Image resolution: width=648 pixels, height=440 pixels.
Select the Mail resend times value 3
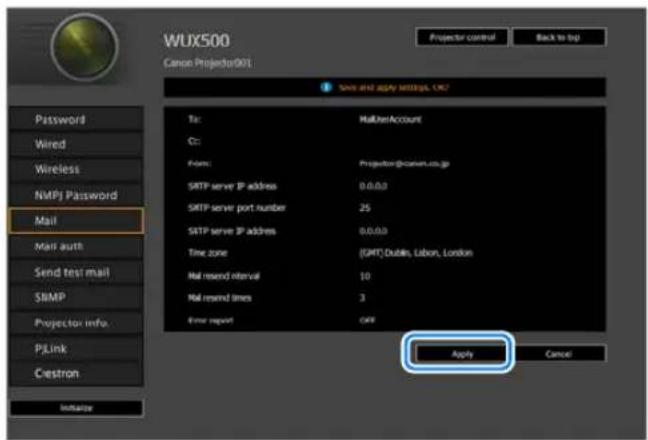click(362, 298)
